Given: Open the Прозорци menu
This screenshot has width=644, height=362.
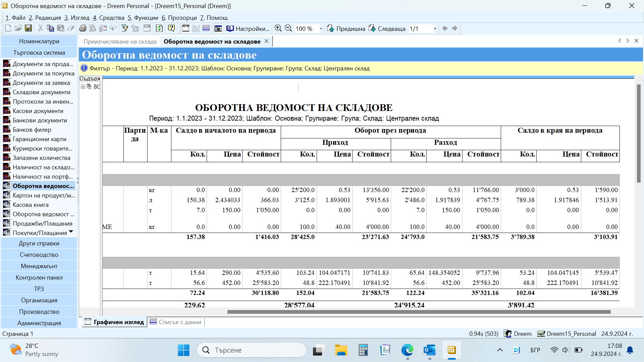Looking at the screenshot, I should coord(179,18).
